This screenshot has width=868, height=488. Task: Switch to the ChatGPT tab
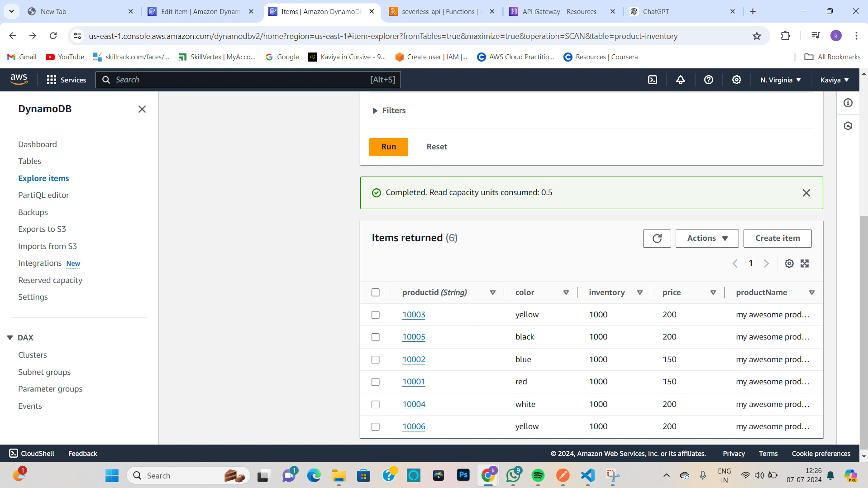(x=682, y=12)
